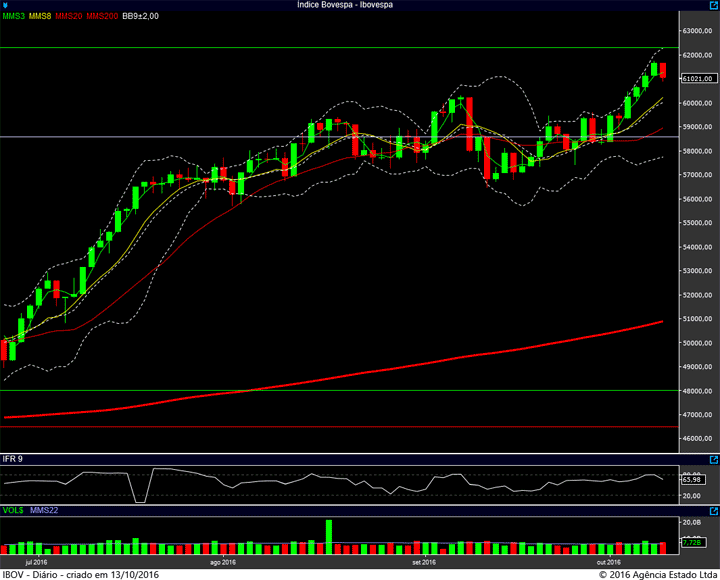Click the 59000,00 price axis label
This screenshot has width=720, height=580.
point(698,127)
